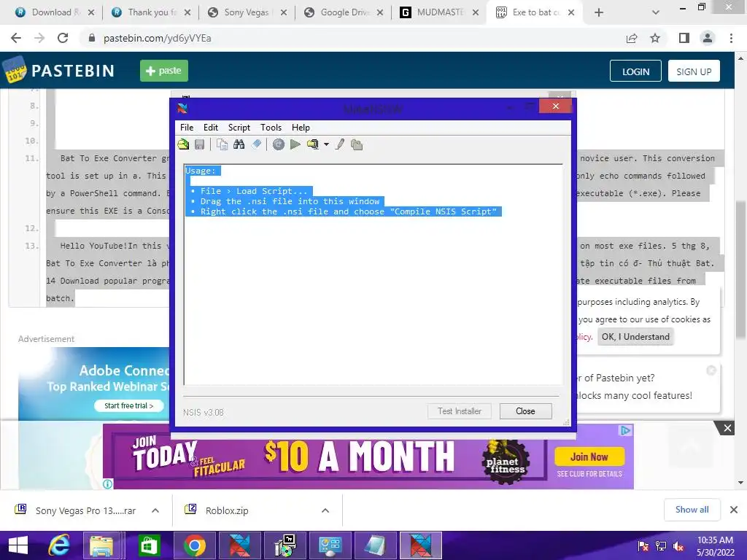This screenshot has height=560, width=747.
Task: Open the Help menu in MakeNSISW
Action: click(301, 127)
